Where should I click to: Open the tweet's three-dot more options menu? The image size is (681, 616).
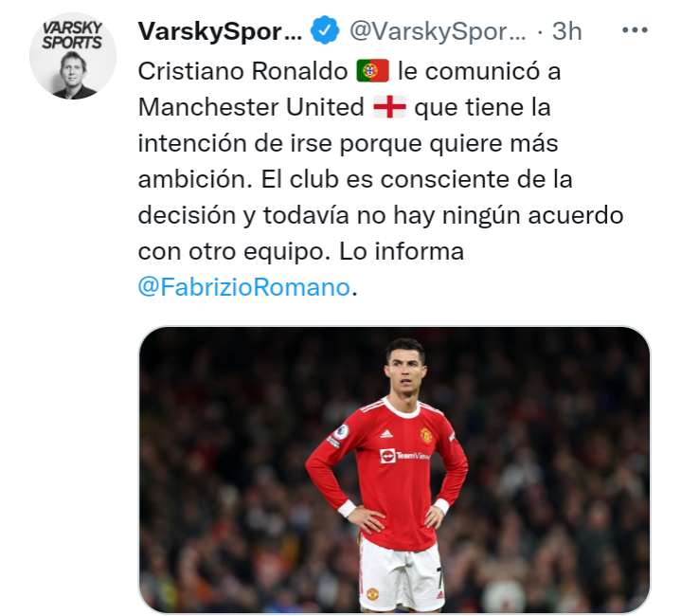[x=635, y=30]
